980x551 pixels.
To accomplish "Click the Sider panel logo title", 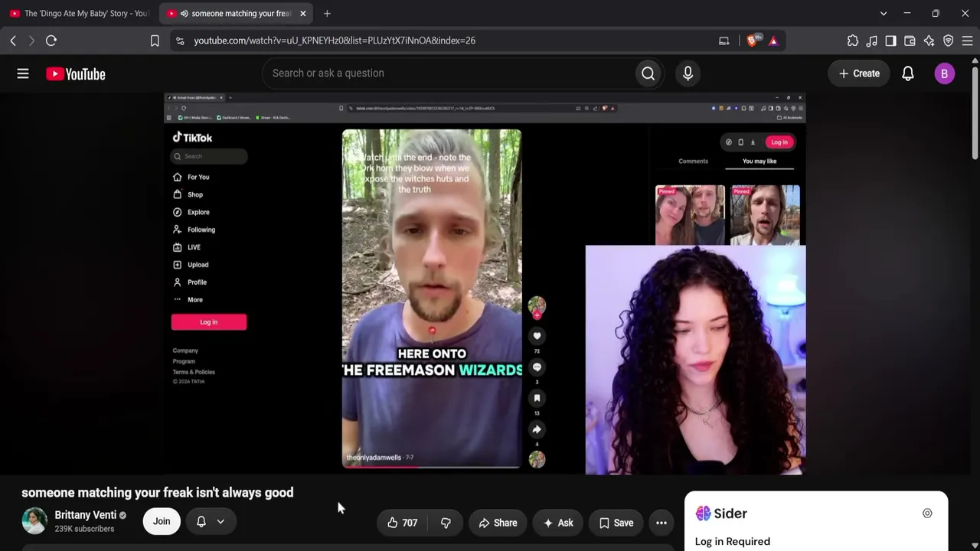I will 721,514.
